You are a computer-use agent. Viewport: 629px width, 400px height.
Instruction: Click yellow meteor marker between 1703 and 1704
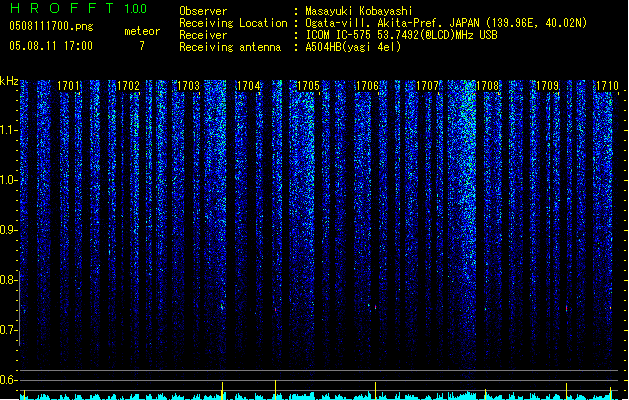click(x=222, y=391)
